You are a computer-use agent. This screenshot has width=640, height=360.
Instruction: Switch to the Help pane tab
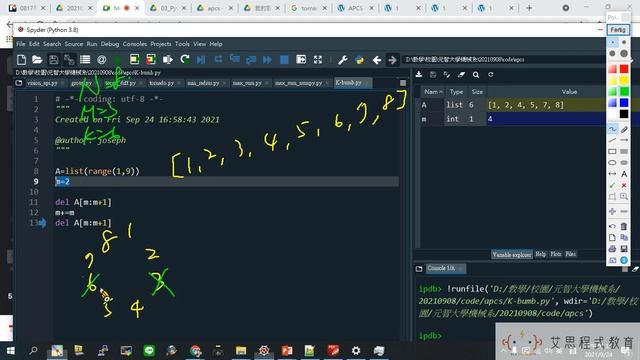click(x=540, y=254)
